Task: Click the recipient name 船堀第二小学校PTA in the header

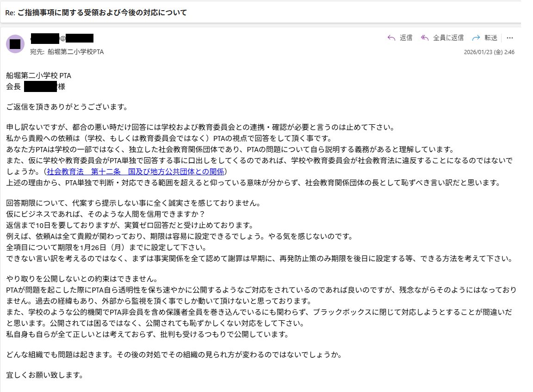Action: coord(75,52)
